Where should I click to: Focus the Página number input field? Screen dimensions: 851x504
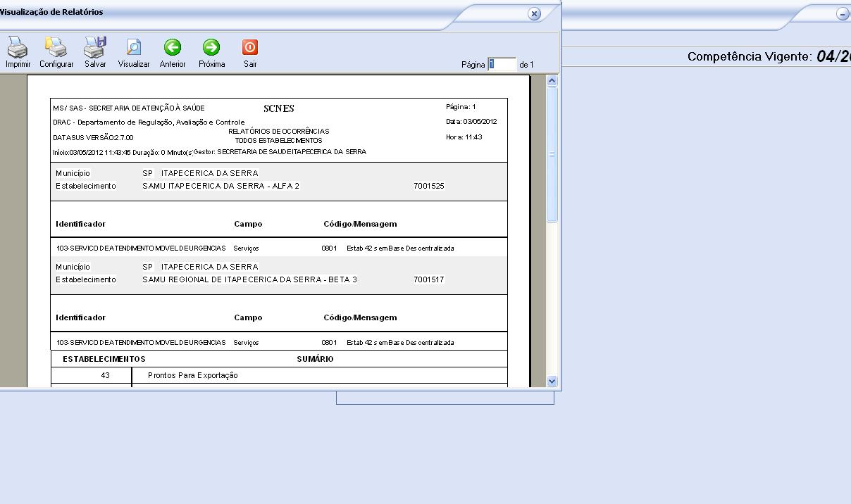[x=502, y=64]
